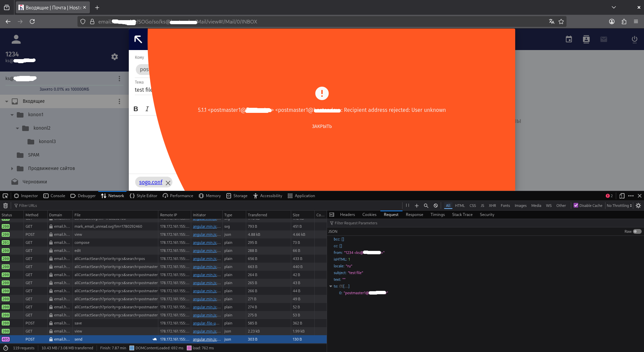Click the logout power icon
The width and height of the screenshot is (644, 352).
[x=635, y=39]
